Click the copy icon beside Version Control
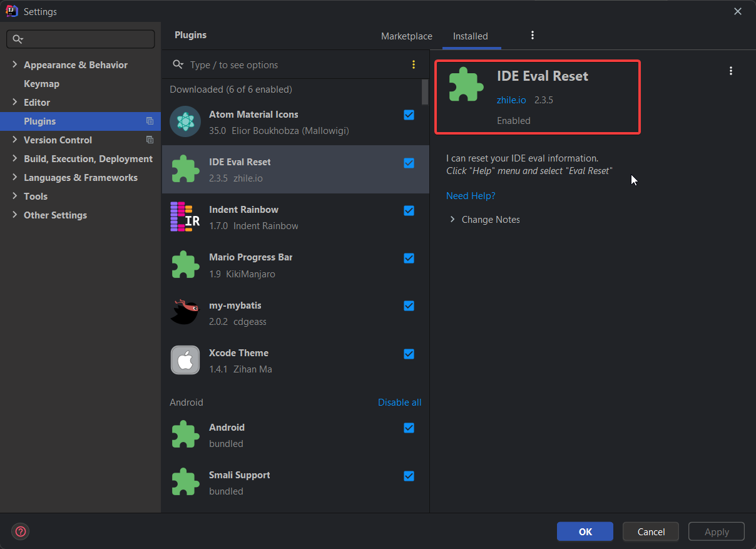The image size is (756, 549). point(150,140)
